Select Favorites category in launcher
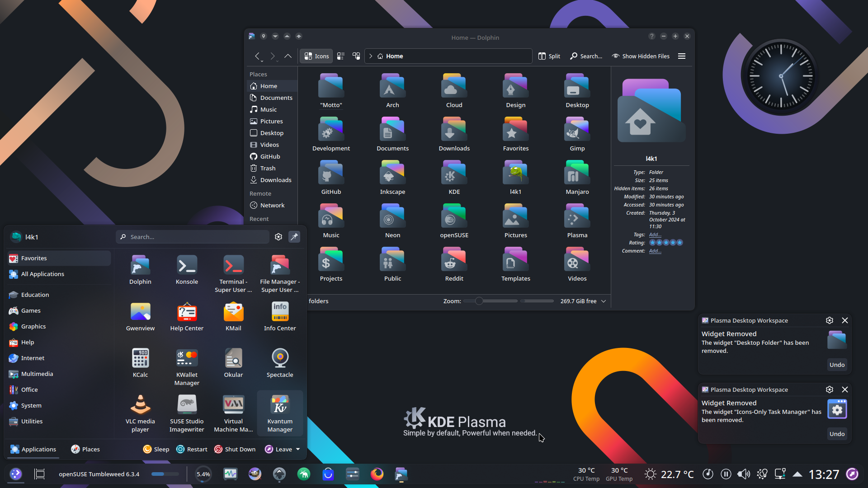This screenshot has height=488, width=868. pyautogui.click(x=59, y=258)
